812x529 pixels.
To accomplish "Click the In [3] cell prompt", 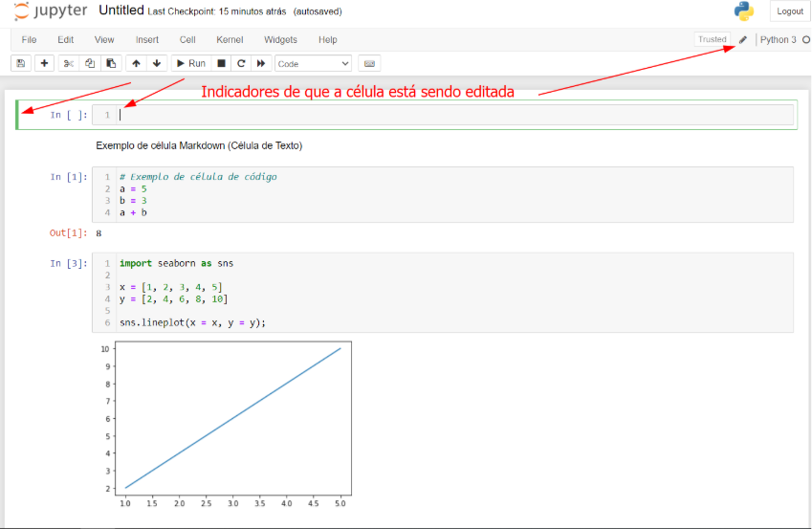I will click(x=69, y=264).
